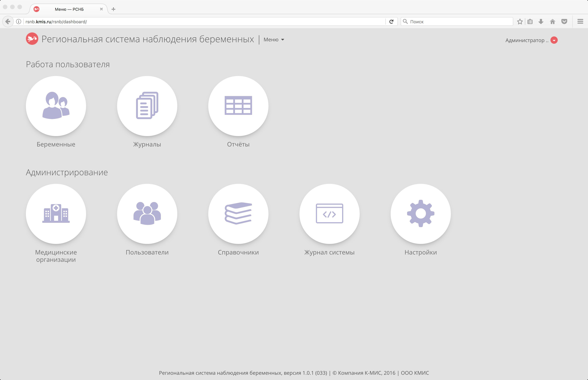Viewport: 588px width, 380px height.
Task: Open the Пользователи group icon
Action: point(147,214)
